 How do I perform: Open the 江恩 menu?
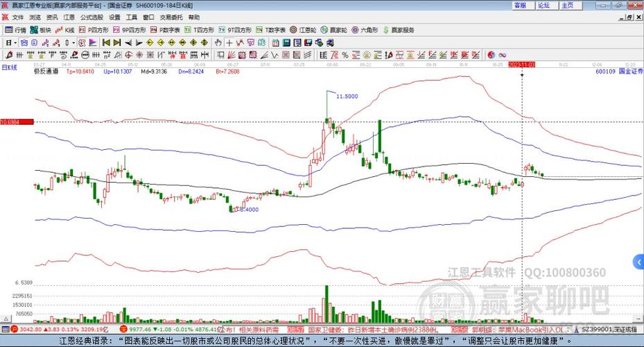coord(69,17)
